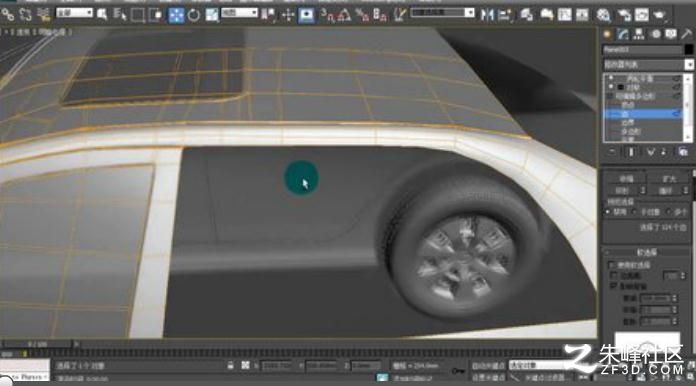Click the Select and Link chain icon
The width and height of the screenshot is (696, 386).
(x=8, y=15)
